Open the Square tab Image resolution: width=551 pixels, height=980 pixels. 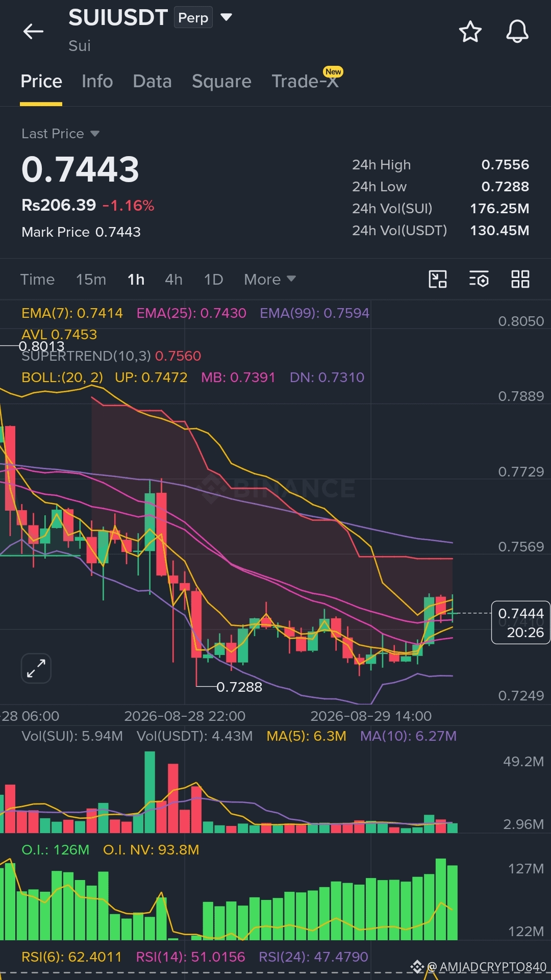[x=221, y=82]
